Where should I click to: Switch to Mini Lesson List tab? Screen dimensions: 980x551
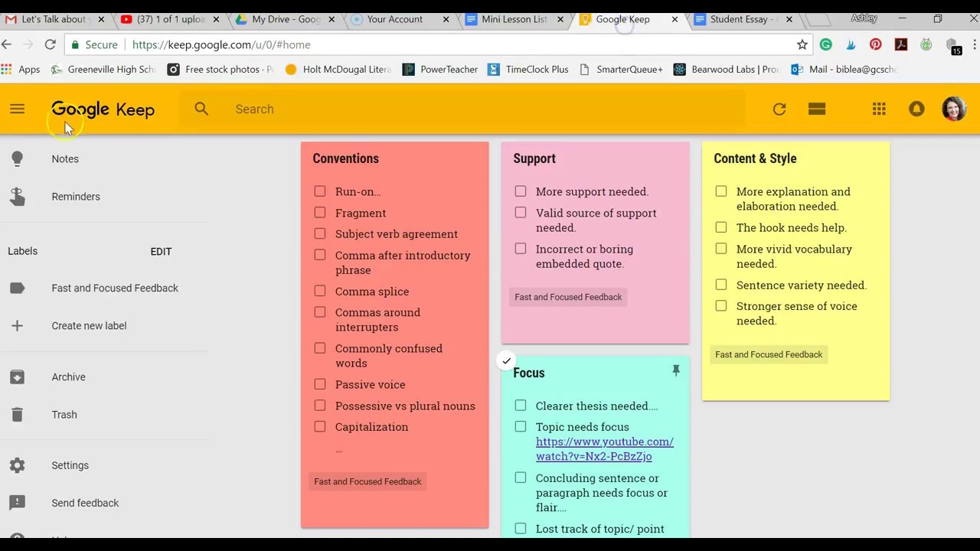514,19
